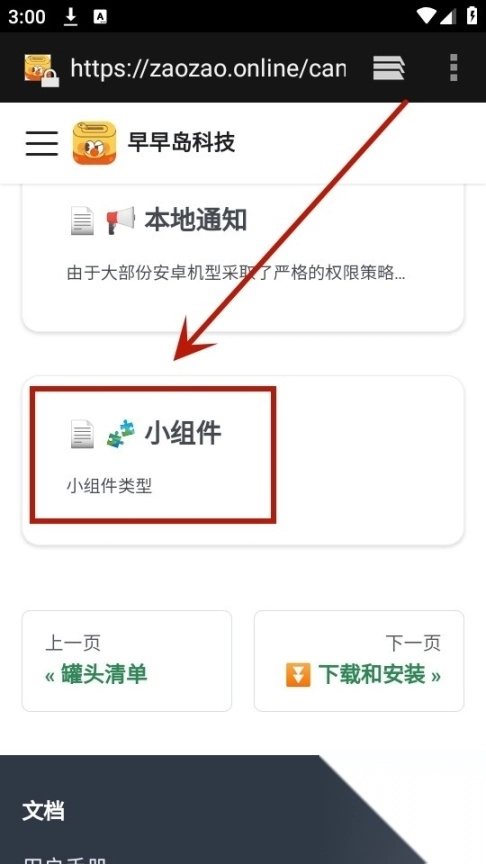This screenshot has height=864, width=486.
Task: Tap the 文档 footer section heading
Action: [x=43, y=811]
